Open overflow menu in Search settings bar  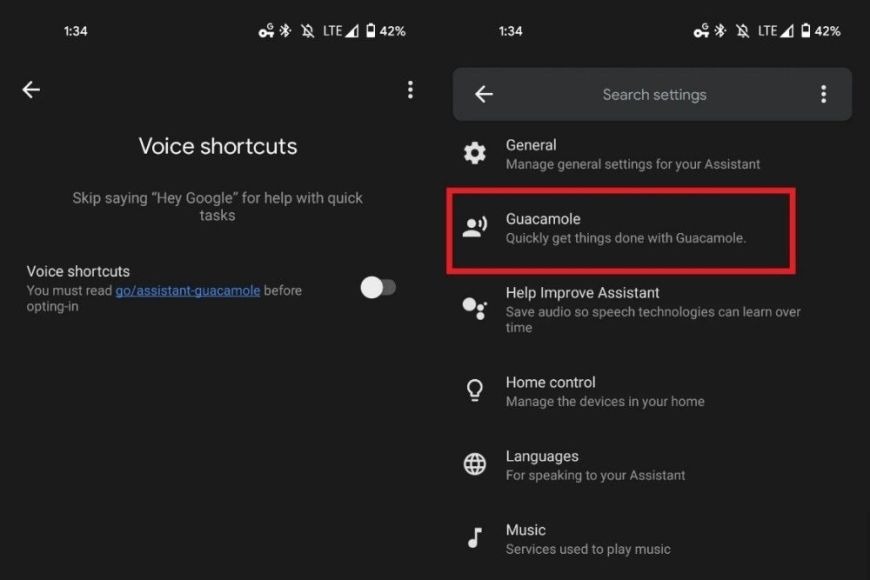[823, 94]
